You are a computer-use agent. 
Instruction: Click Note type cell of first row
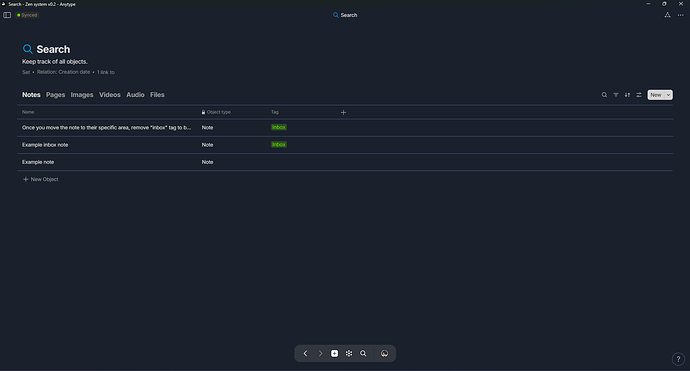[207, 128]
